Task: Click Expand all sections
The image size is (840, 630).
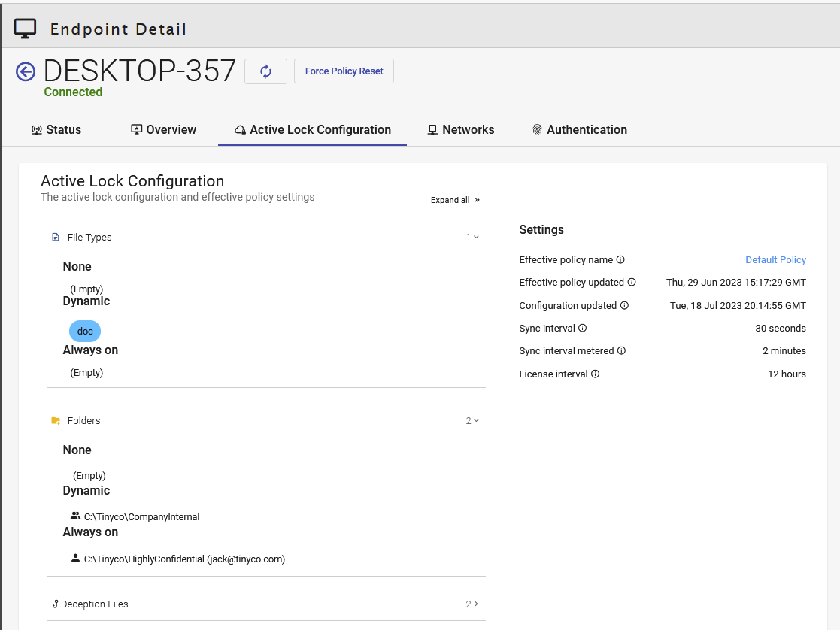Action: 455,201
